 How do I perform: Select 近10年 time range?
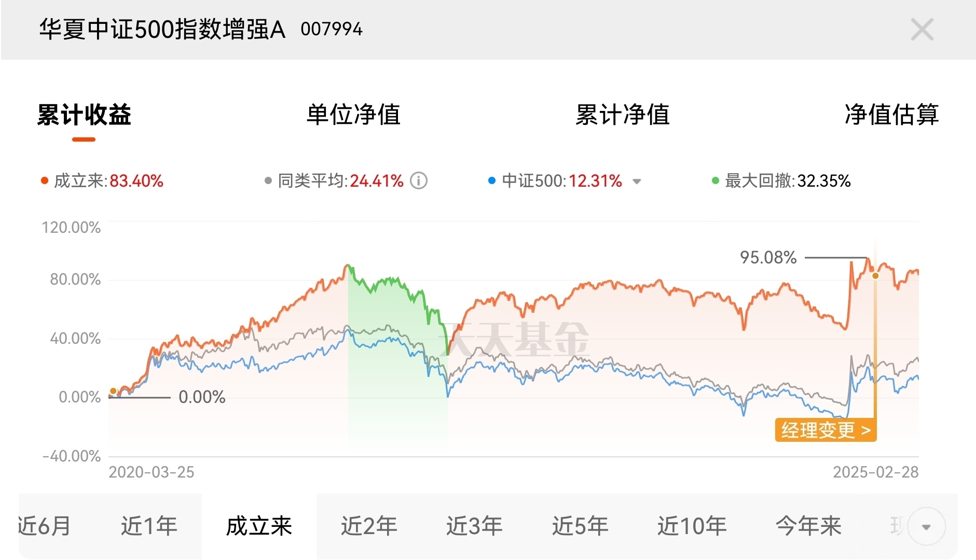(x=692, y=526)
